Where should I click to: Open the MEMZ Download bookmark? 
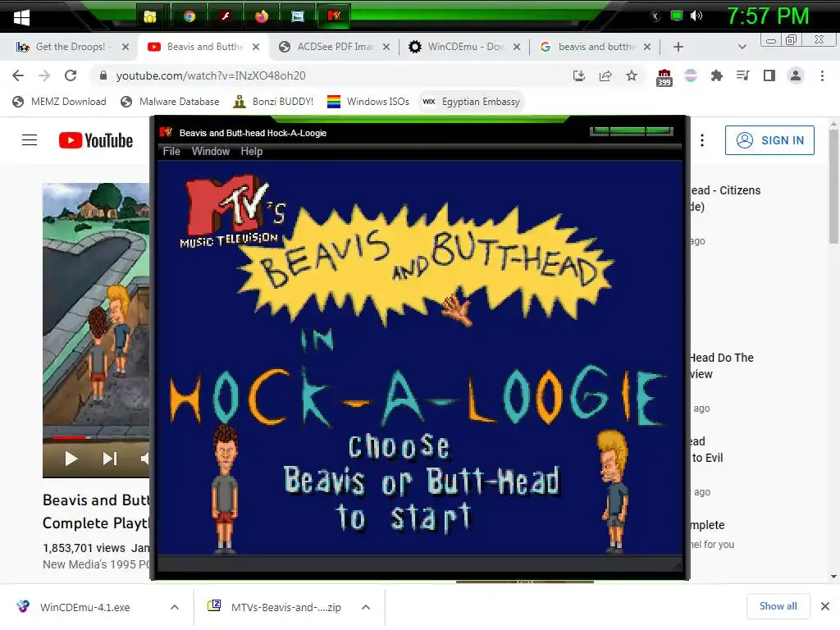pyautogui.click(x=59, y=102)
